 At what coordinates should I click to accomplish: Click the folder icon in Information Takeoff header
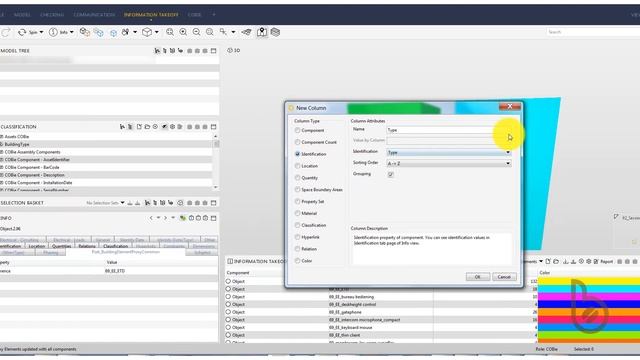556,261
